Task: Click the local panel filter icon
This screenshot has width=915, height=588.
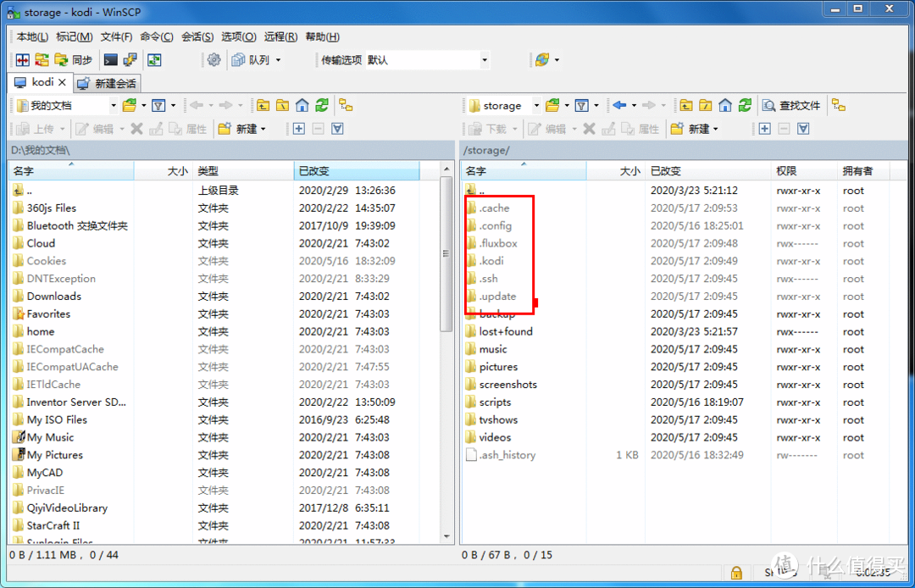Action: [x=158, y=106]
